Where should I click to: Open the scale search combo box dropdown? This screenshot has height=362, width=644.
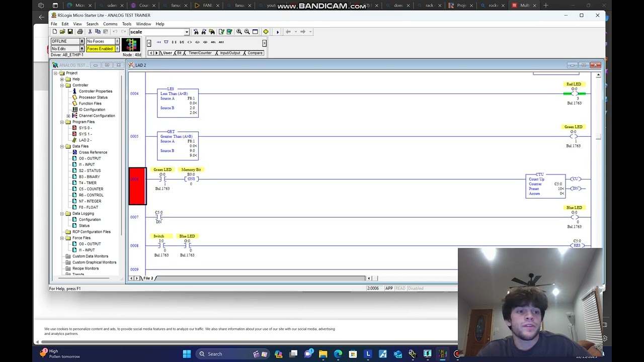[x=186, y=32]
